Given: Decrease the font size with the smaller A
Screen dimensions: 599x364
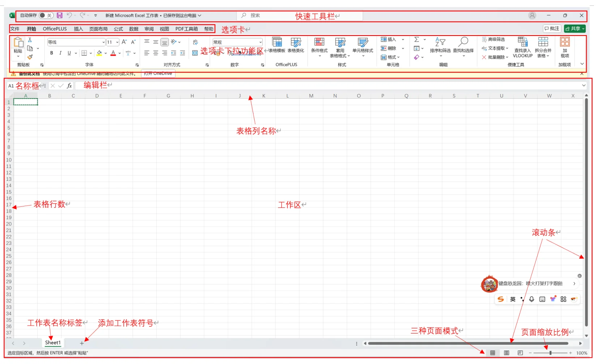Looking at the screenshot, I should click(x=133, y=42).
